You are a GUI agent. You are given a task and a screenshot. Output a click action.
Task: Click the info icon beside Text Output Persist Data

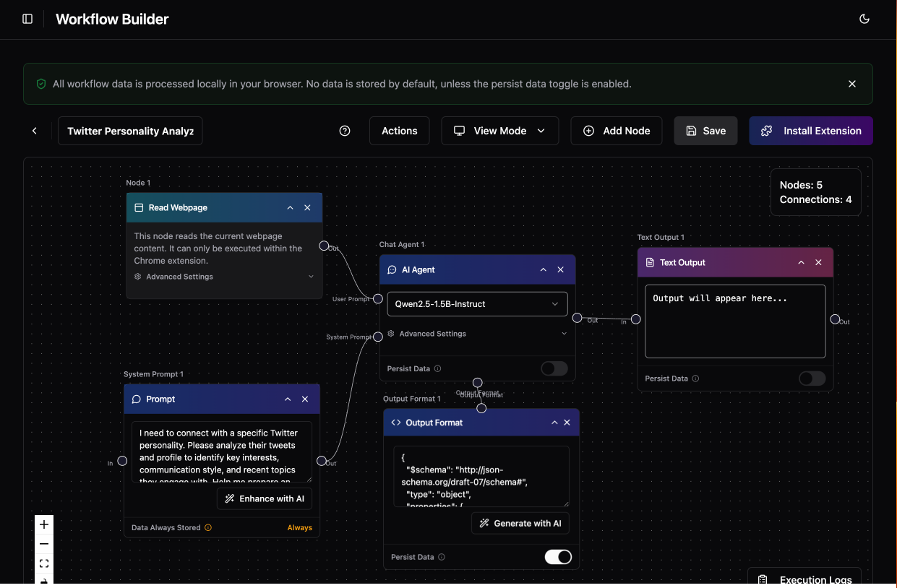coord(695,379)
